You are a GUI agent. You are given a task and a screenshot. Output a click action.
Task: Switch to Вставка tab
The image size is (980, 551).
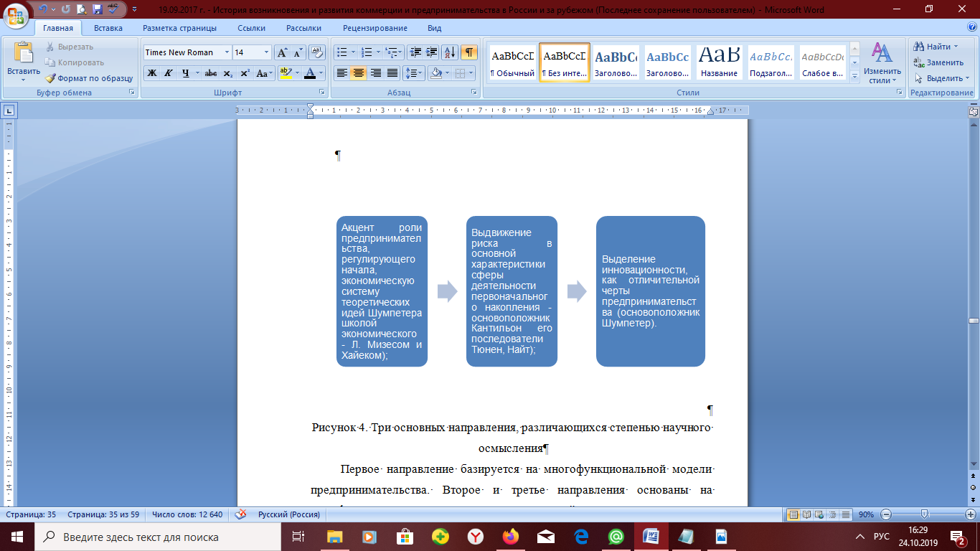[108, 28]
